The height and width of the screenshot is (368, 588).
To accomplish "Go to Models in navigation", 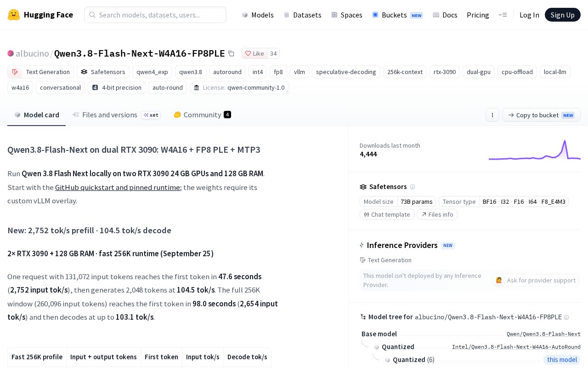I will coord(258,15).
